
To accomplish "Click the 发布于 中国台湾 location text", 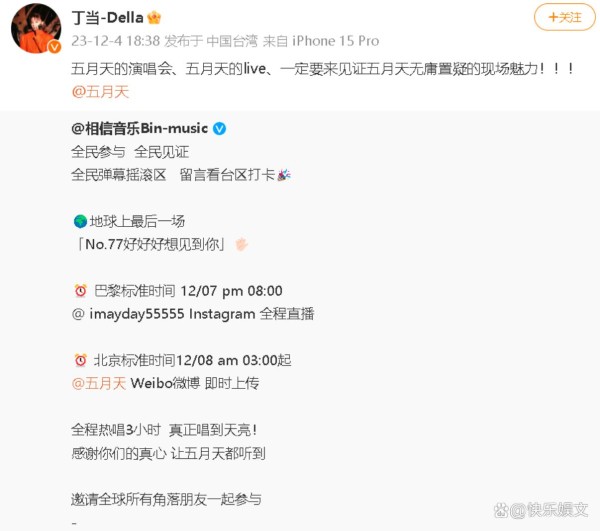I will [211, 41].
